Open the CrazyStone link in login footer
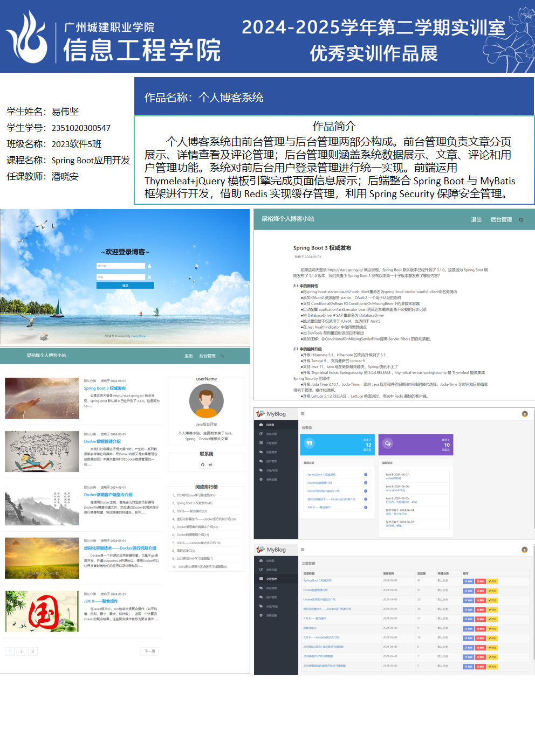Screen dimensions: 535x756 point(139,336)
